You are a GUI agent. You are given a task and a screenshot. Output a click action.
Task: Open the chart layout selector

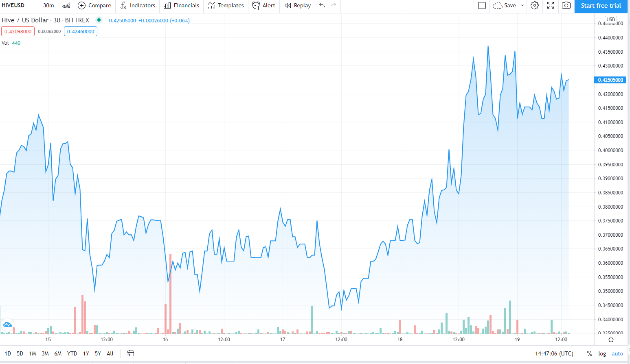[x=482, y=6]
